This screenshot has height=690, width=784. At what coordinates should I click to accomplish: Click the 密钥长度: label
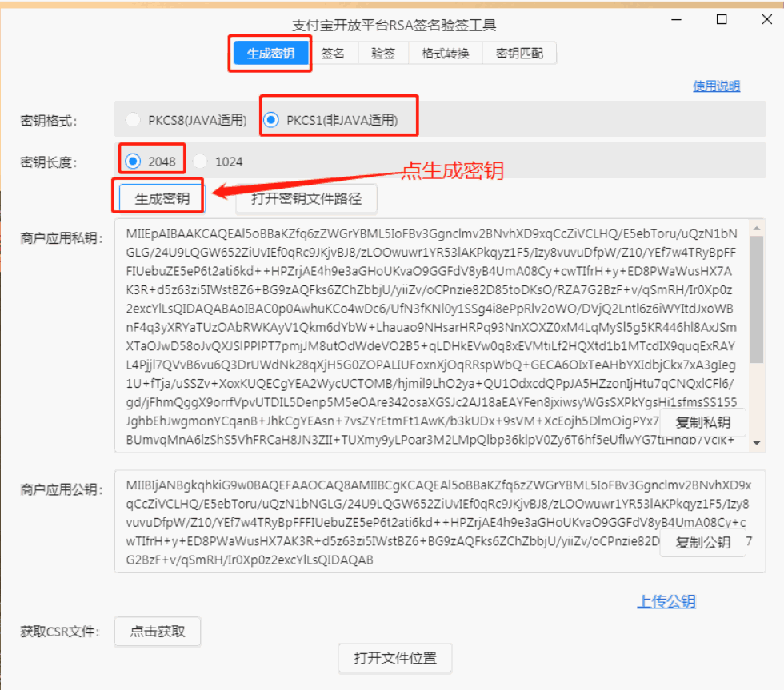tap(49, 162)
